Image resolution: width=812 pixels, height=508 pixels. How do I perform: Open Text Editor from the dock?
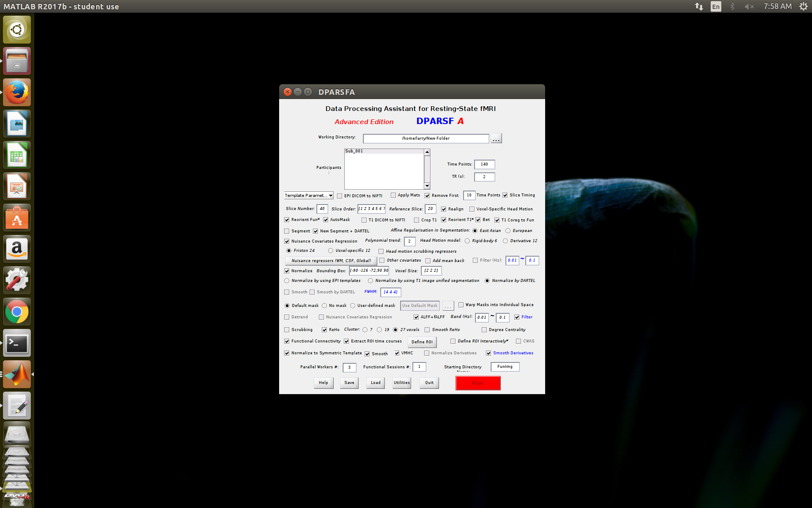point(17,406)
